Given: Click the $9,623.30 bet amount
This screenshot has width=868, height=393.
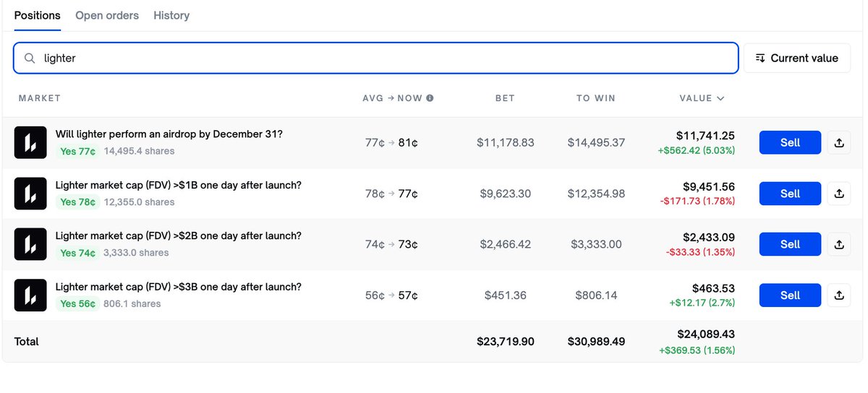Looking at the screenshot, I should pos(506,194).
